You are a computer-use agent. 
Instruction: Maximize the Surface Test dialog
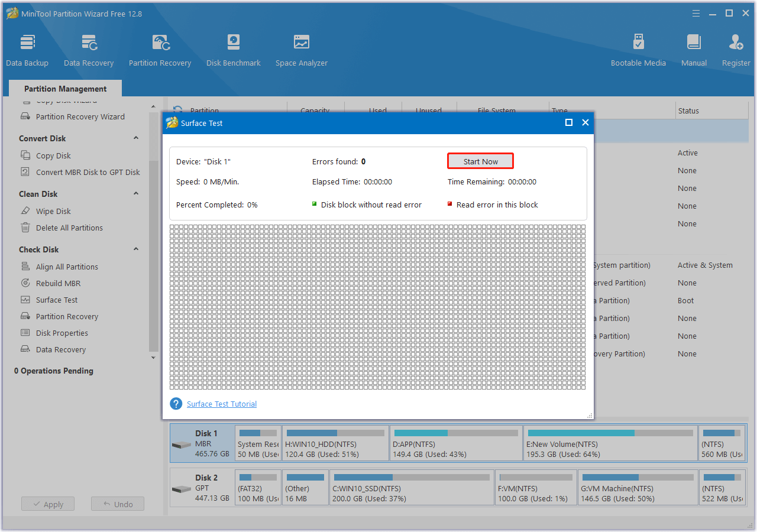pyautogui.click(x=569, y=122)
